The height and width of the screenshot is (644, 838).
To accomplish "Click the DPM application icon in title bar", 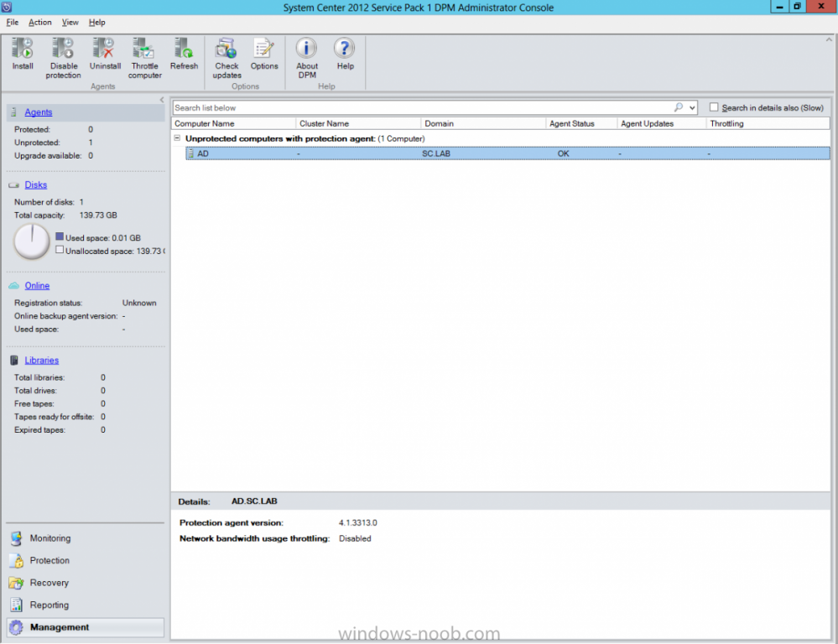I will pyautogui.click(x=7, y=7).
